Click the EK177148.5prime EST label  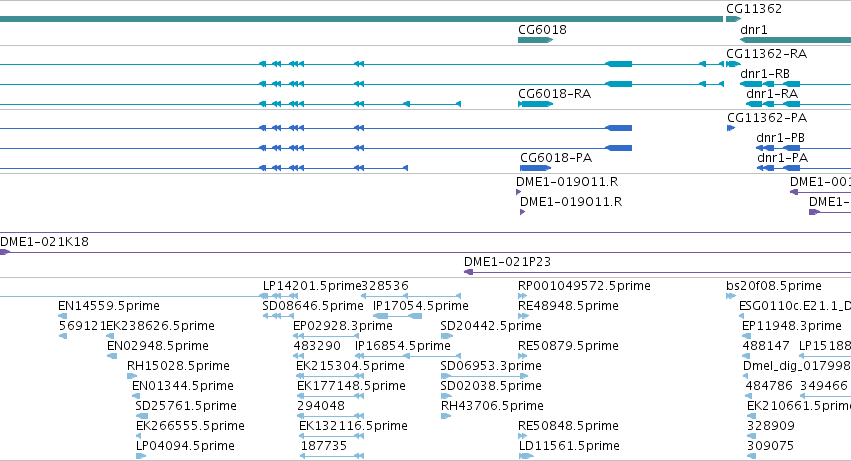click(351, 387)
